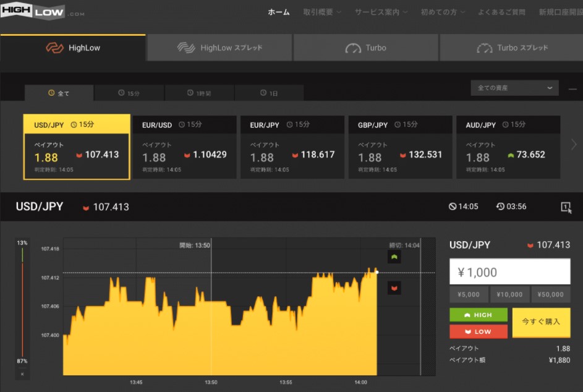The width and height of the screenshot is (583, 392).
Task: Click the 判定時刻: 14:05 text on USD/JPY card
Action: [54, 169]
